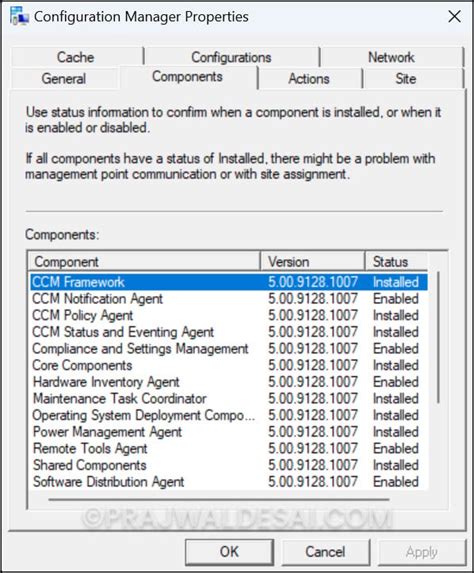Click the OK button
The image size is (474, 573).
tap(230, 552)
